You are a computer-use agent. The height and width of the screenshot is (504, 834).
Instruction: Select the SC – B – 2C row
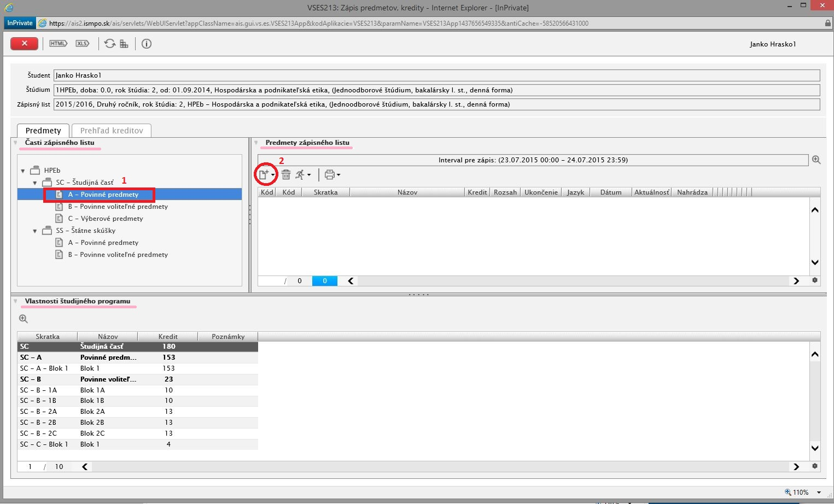click(x=138, y=433)
